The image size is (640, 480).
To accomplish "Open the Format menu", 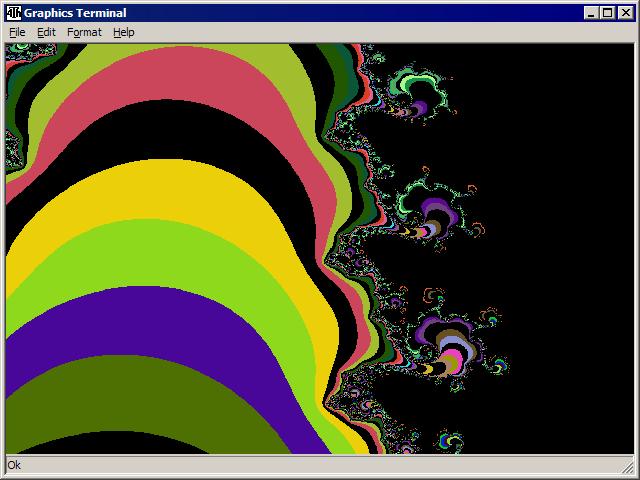I will pos(84,32).
